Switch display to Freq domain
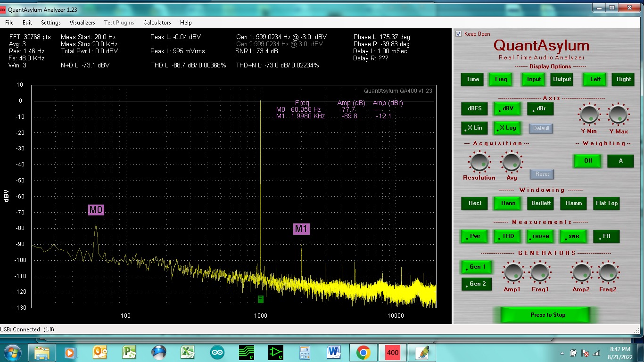The image size is (644, 362). click(501, 79)
